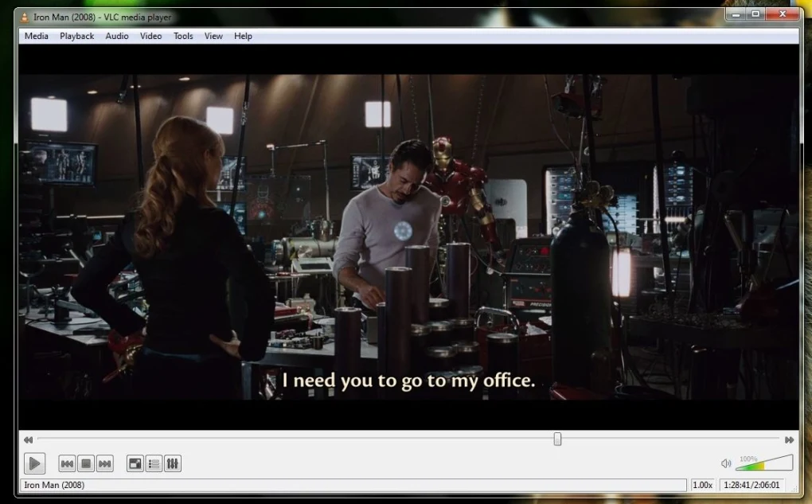Skip to next media track

104,463
